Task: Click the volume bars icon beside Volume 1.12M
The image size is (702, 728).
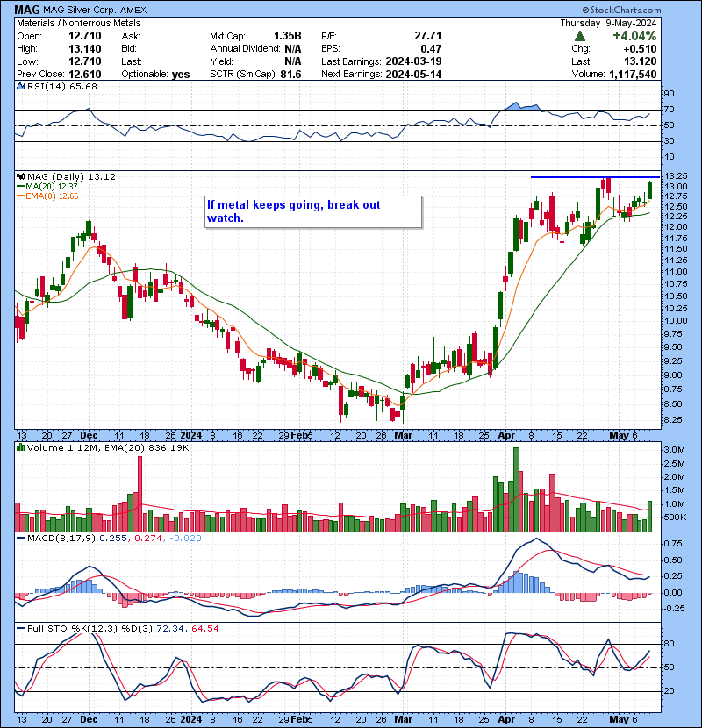Action: (20, 447)
